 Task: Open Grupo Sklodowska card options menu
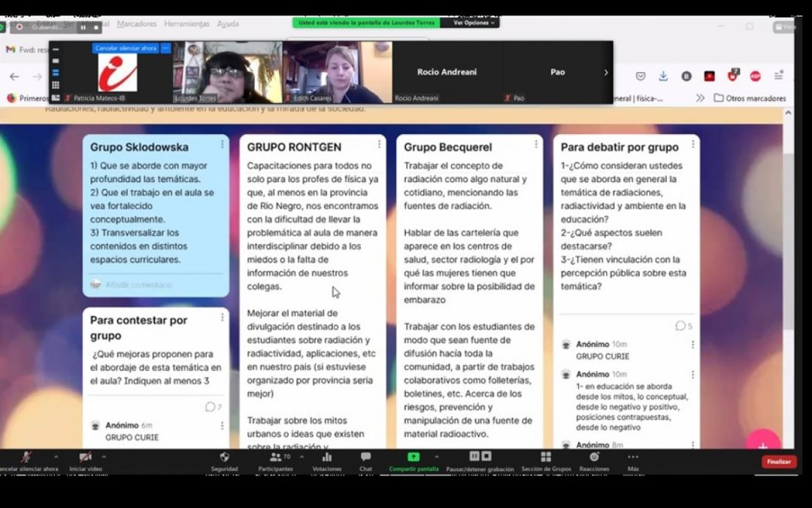(222, 144)
